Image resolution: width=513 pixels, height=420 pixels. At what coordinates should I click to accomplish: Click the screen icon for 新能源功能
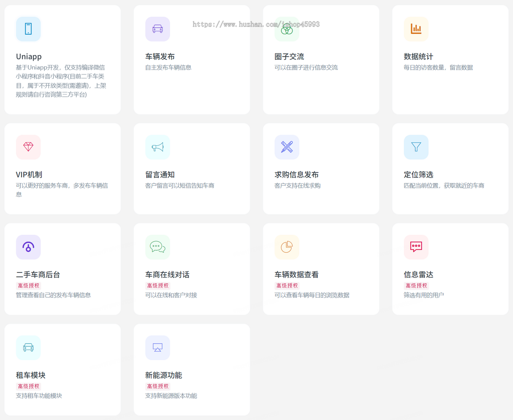pos(158,348)
